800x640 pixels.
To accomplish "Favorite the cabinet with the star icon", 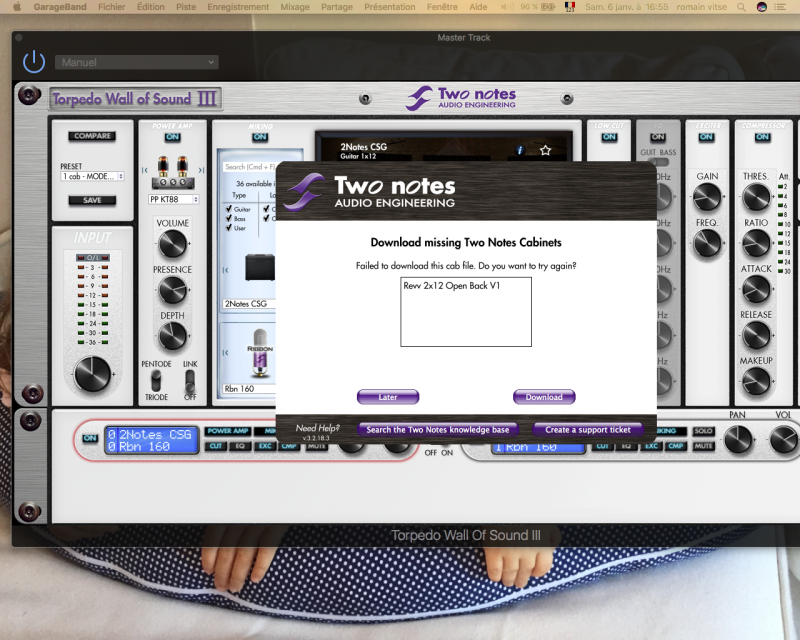I will point(545,150).
